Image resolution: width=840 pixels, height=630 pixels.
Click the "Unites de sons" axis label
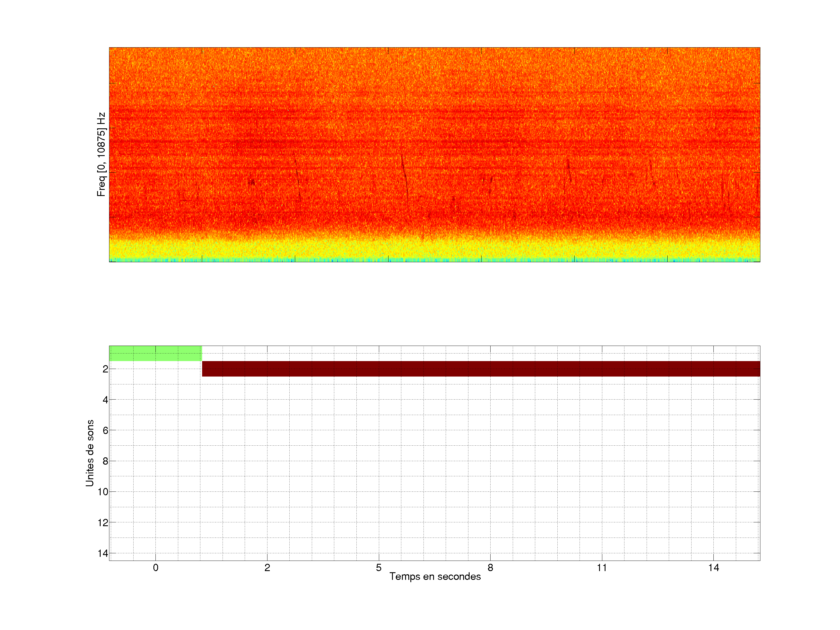pyautogui.click(x=90, y=453)
